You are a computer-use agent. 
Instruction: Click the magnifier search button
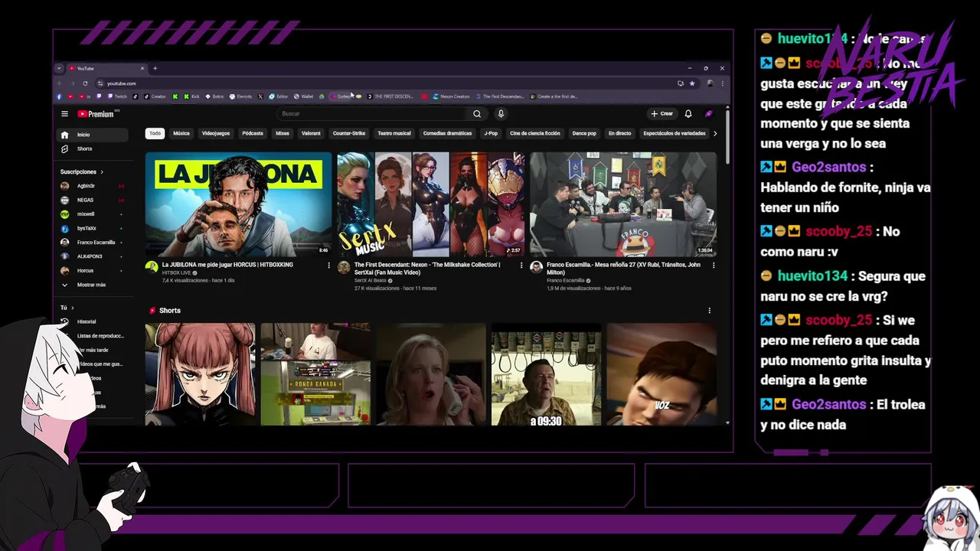[x=477, y=114]
